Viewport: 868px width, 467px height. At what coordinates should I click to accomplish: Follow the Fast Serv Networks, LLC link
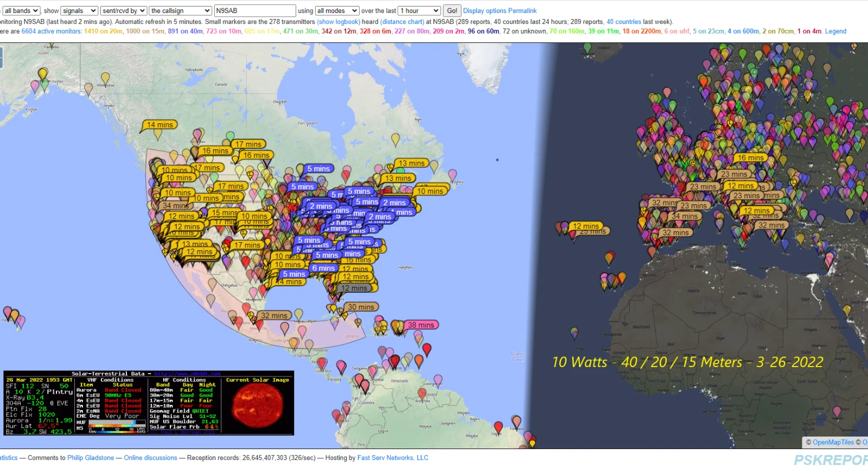coord(393,458)
